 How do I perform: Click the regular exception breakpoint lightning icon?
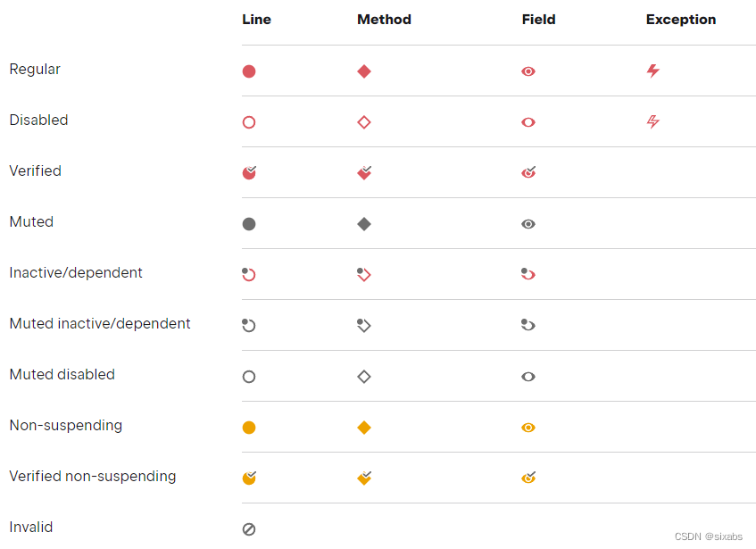pyautogui.click(x=653, y=71)
